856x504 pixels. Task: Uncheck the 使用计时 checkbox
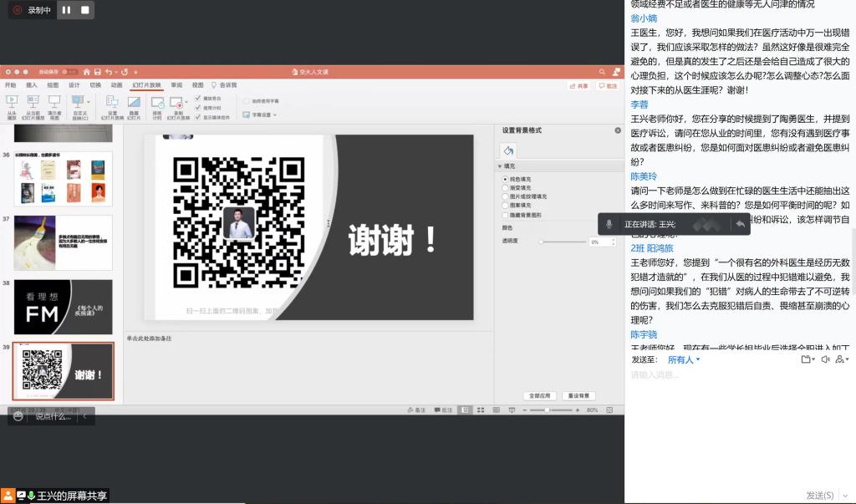click(x=197, y=108)
